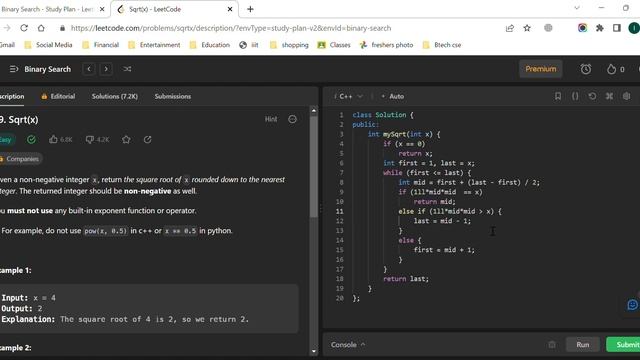Run the code
The height and width of the screenshot is (360, 640).
click(582, 345)
